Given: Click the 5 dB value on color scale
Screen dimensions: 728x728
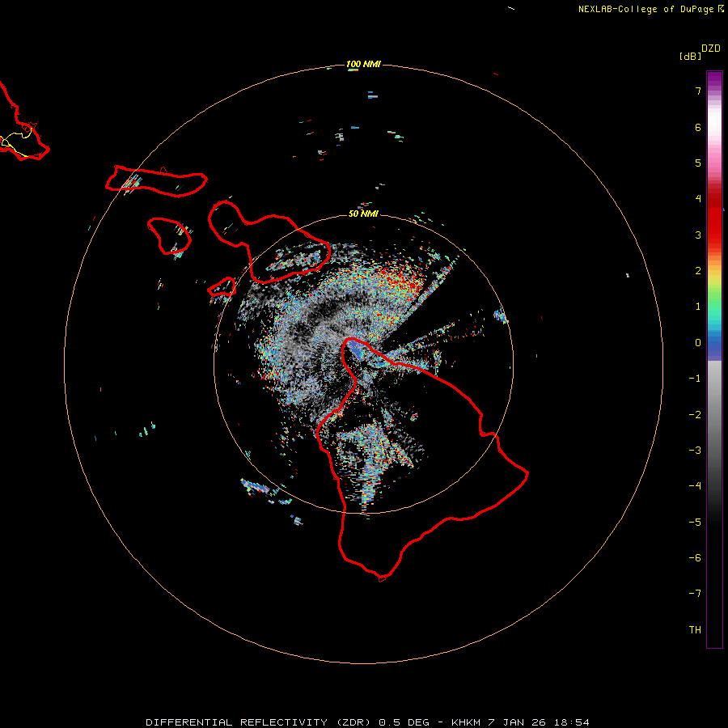Looking at the screenshot, I should [698, 163].
